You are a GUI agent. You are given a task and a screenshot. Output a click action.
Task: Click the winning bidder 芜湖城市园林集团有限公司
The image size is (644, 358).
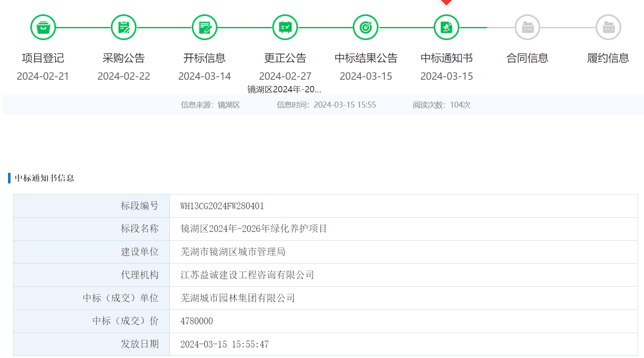pyautogui.click(x=238, y=298)
